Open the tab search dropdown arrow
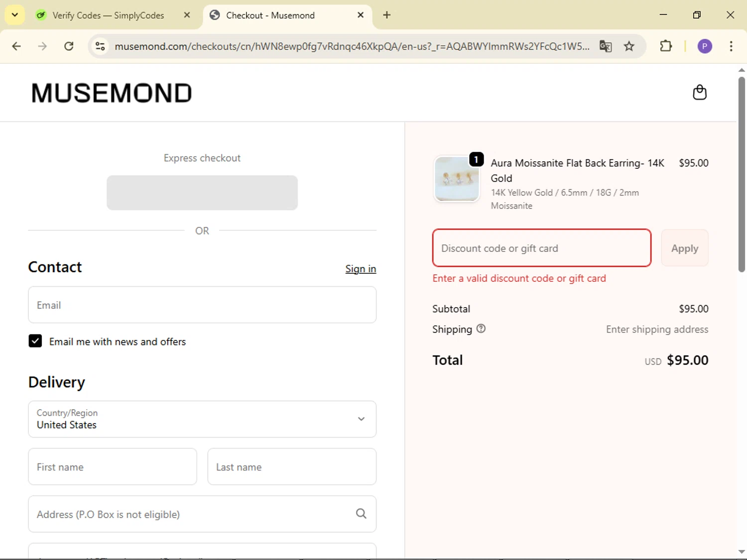This screenshot has height=560, width=747. (15, 15)
